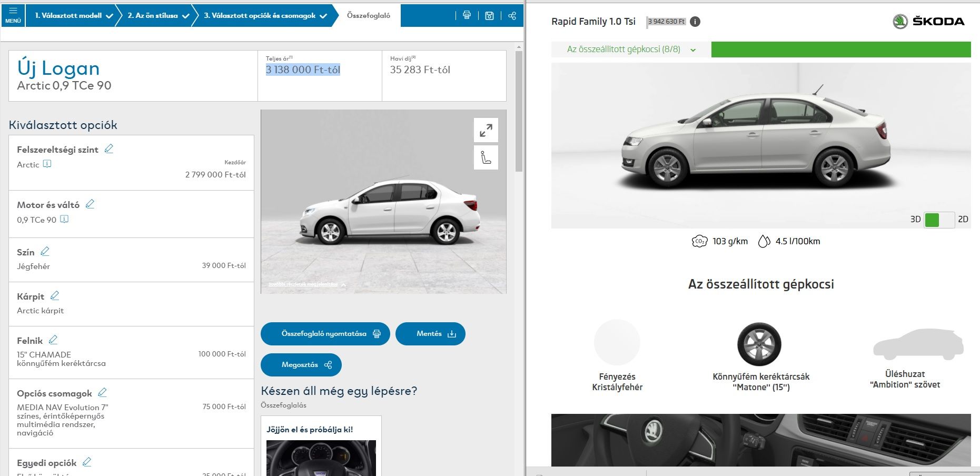Edit Egyedi opciók with pencil icon
The image size is (980, 476).
click(87, 462)
